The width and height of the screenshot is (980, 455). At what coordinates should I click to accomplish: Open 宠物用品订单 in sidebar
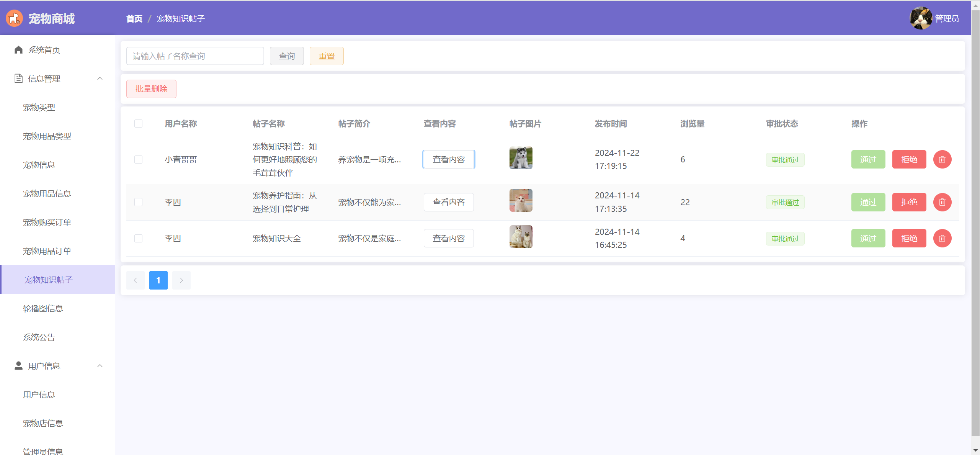tap(47, 251)
